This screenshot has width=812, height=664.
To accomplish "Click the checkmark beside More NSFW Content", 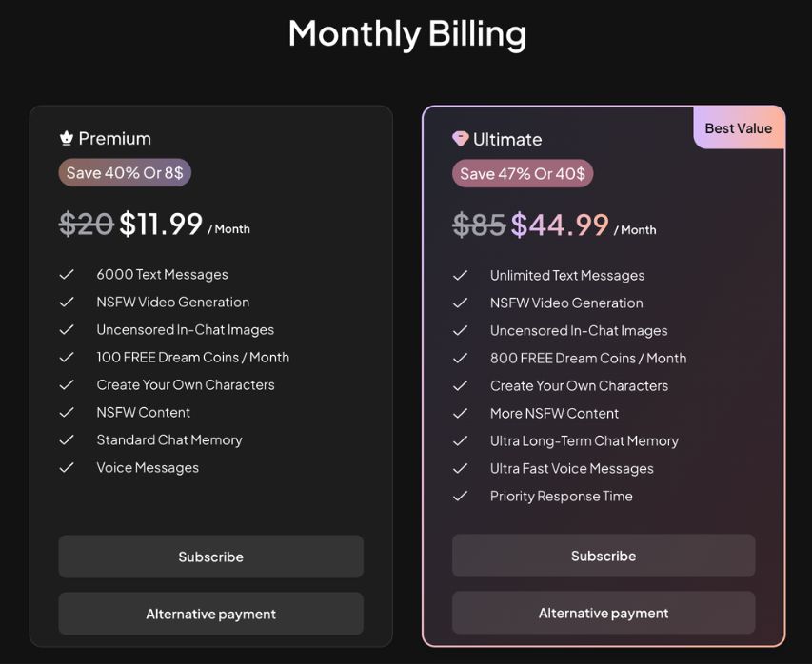I will click(460, 413).
